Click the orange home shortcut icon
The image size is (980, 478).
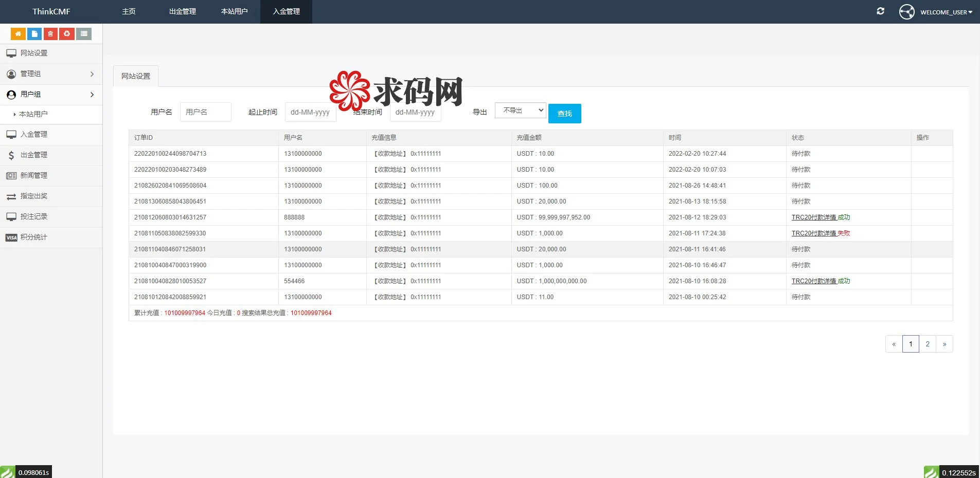click(18, 34)
